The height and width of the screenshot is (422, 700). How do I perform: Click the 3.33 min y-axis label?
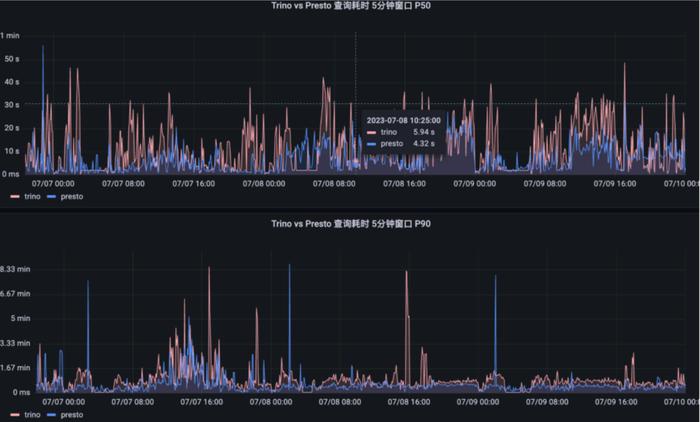tap(15, 343)
